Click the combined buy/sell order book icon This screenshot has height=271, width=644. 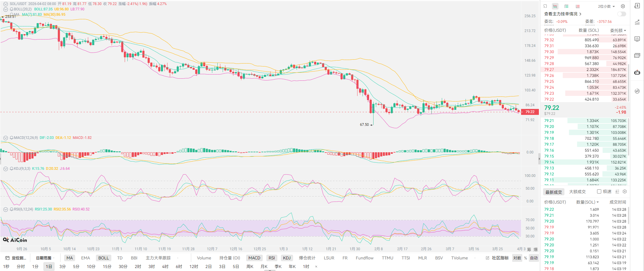coord(555,6)
